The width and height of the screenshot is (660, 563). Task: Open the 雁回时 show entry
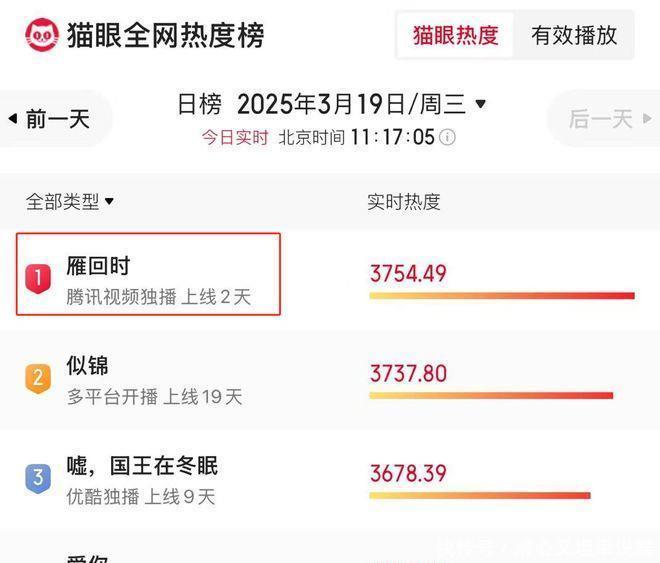click(x=98, y=266)
